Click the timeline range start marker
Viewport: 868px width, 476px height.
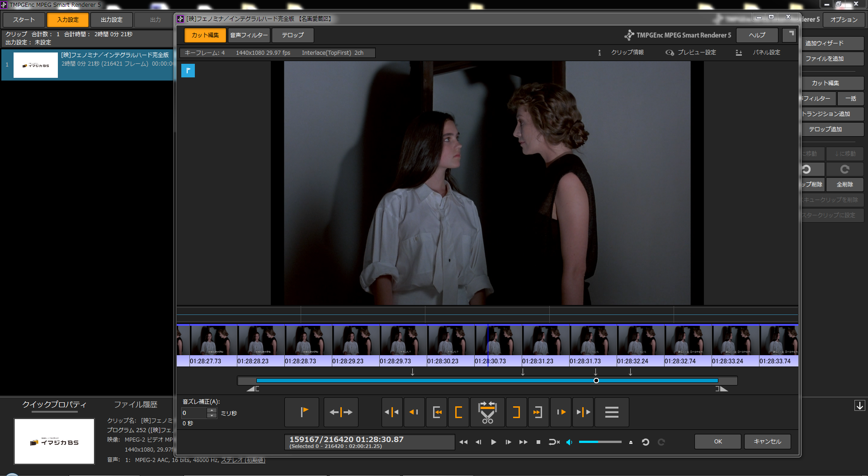[253, 389]
